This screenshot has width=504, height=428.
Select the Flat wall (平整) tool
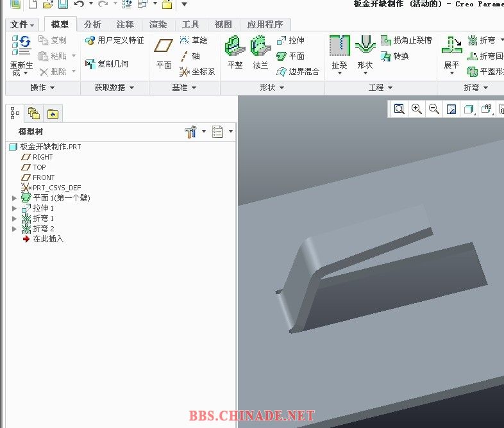point(235,47)
